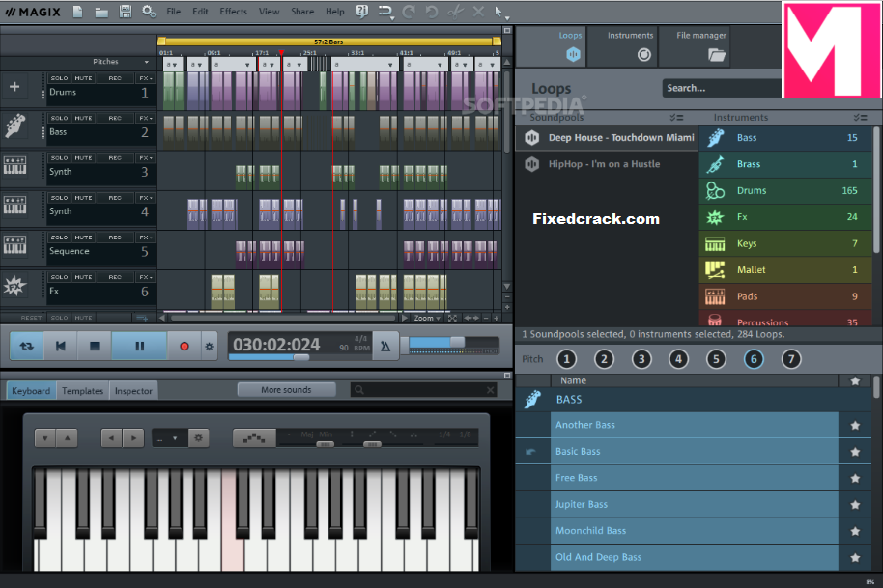The image size is (883, 588).
Task: Open the keyboard preset dropdown
Action: pyautogui.click(x=169, y=437)
